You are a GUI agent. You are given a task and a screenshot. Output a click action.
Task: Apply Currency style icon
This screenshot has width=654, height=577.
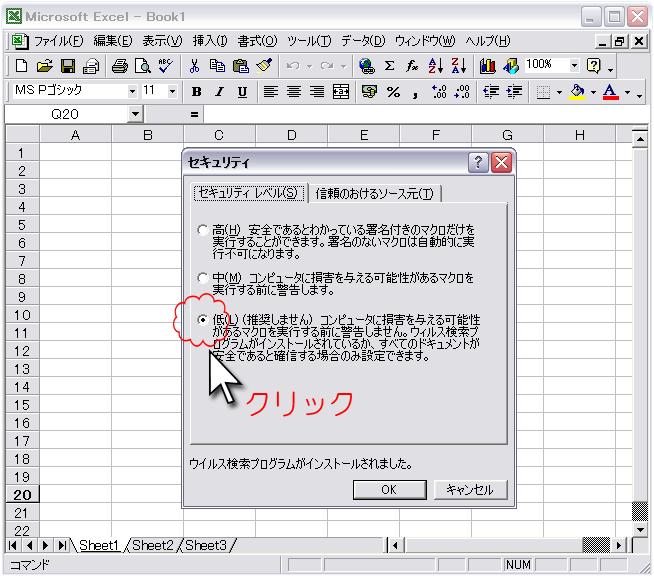click(369, 92)
